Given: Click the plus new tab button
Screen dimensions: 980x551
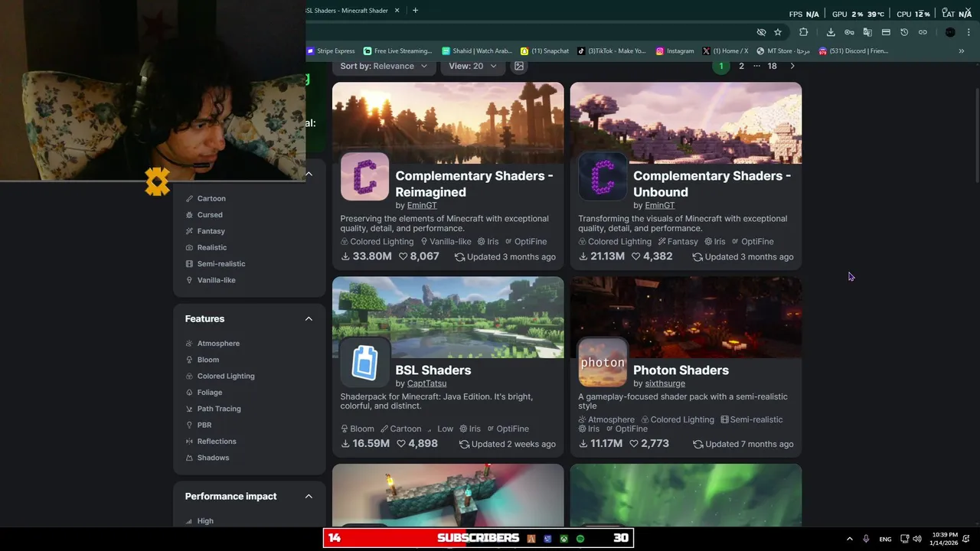Looking at the screenshot, I should pos(415,10).
